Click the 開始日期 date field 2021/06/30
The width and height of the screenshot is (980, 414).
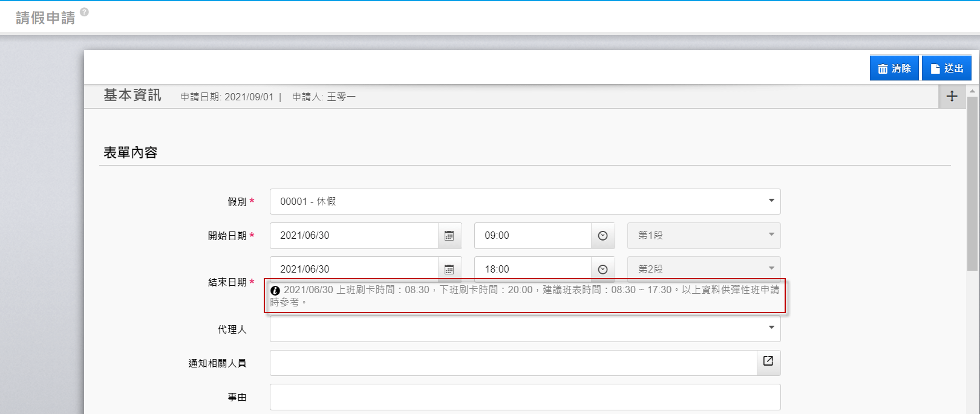[x=354, y=236]
